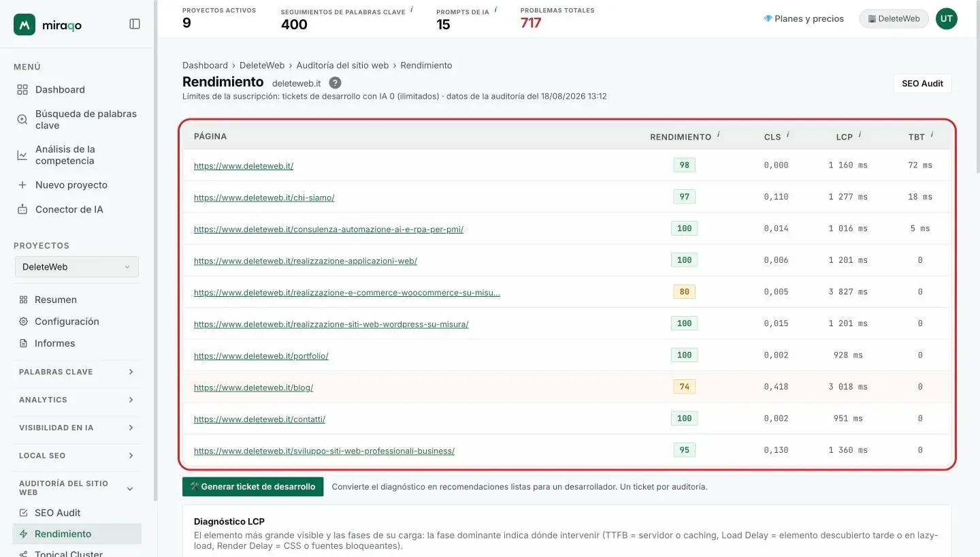
Task: Click the help question mark beside deleteweb.it
Action: [335, 82]
